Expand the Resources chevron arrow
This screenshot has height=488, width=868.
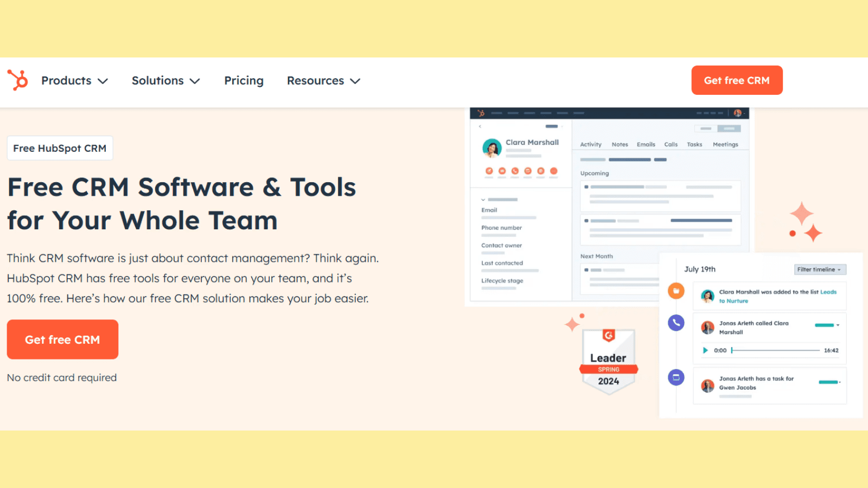pos(355,81)
